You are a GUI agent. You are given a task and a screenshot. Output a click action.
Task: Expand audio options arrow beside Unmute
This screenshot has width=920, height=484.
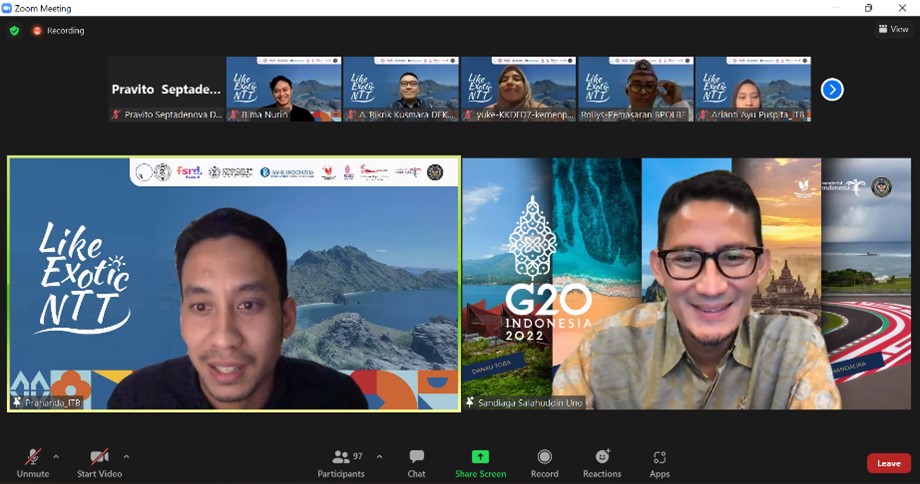tap(56, 456)
